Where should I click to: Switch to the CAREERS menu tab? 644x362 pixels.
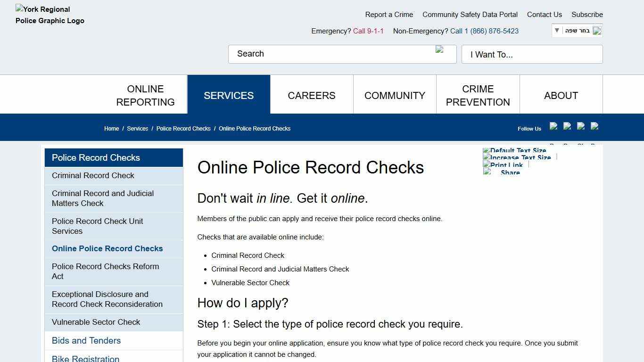point(311,95)
